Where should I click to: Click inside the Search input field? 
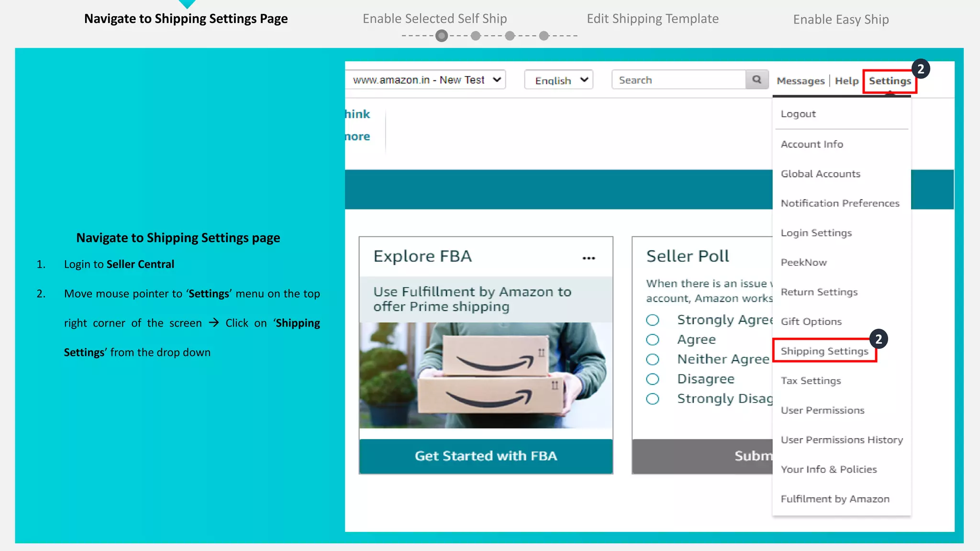point(679,80)
